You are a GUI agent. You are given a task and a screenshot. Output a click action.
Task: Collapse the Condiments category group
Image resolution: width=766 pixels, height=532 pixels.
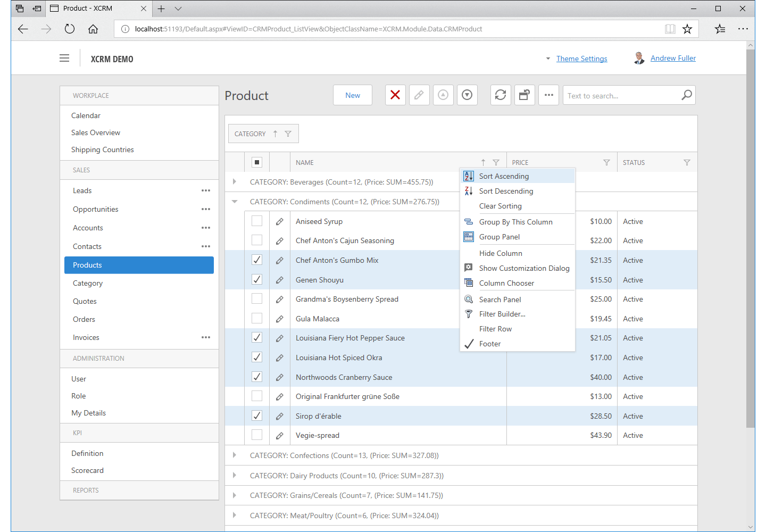[235, 202]
